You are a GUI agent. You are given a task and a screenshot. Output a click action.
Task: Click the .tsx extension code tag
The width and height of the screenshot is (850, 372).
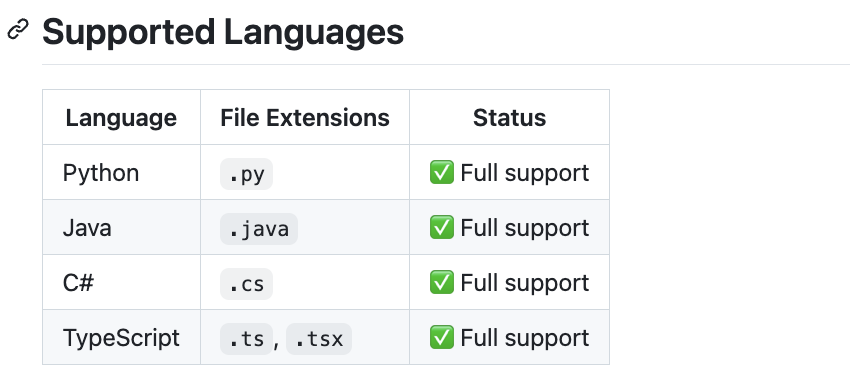coord(319,339)
